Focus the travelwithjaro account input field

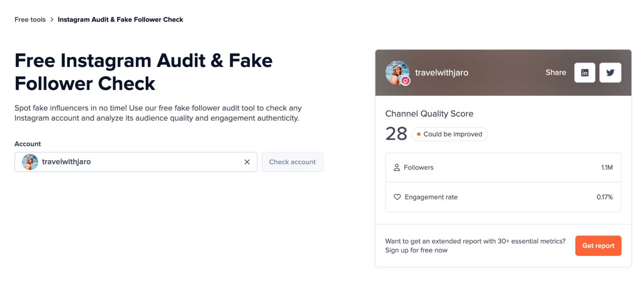142,162
